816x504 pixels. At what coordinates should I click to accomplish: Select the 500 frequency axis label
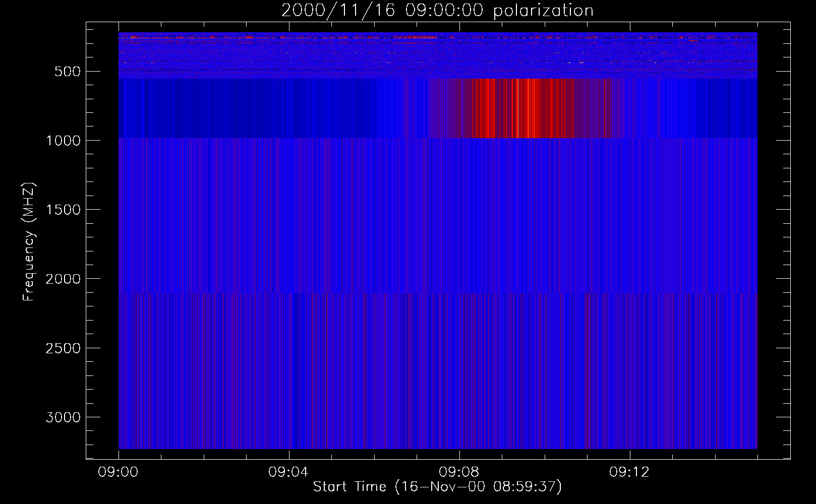[68, 72]
